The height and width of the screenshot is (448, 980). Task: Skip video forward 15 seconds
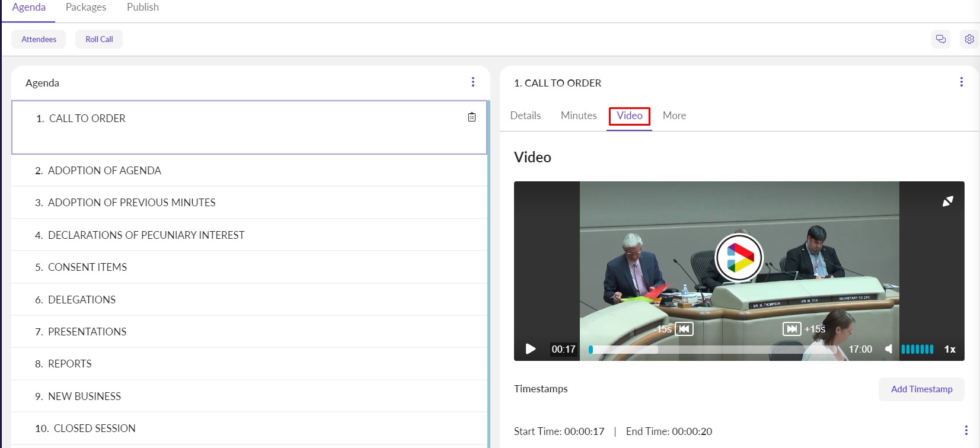pos(791,329)
